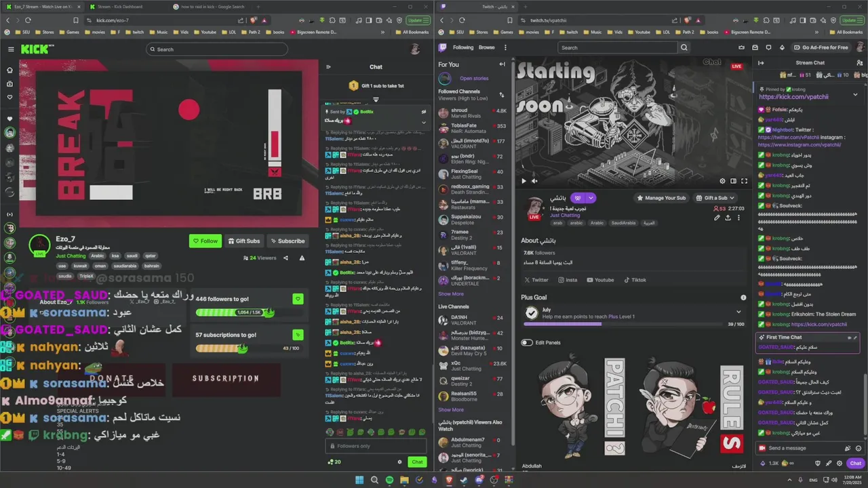
Task: Report the Ezo_7 stream warning icon
Action: [302, 258]
